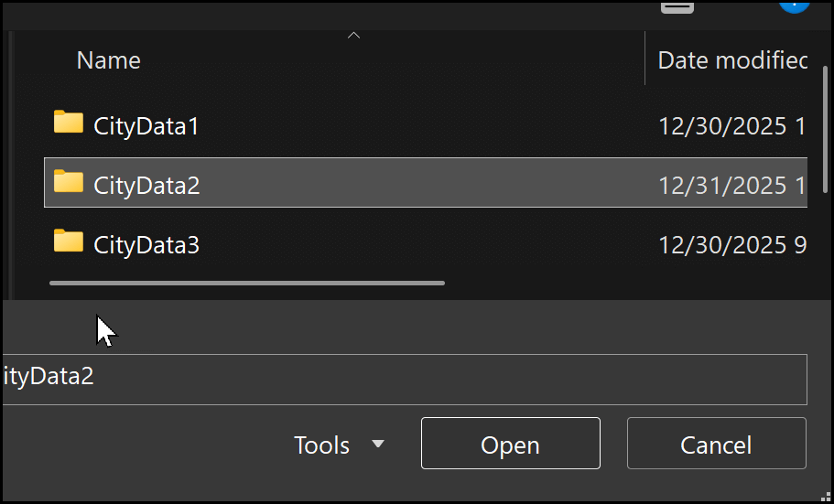Click the file name input field
Image resolution: width=834 pixels, height=504 pixels.
pyautogui.click(x=403, y=379)
